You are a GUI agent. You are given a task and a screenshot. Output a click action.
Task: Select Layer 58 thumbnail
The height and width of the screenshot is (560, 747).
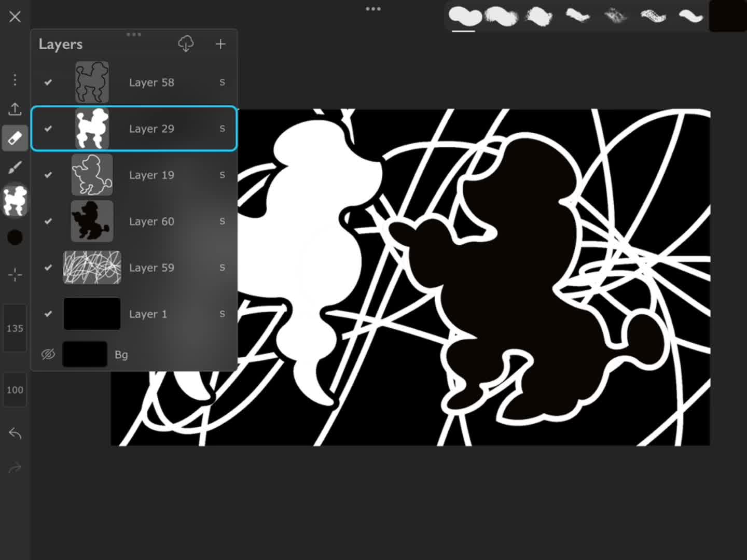tap(92, 82)
